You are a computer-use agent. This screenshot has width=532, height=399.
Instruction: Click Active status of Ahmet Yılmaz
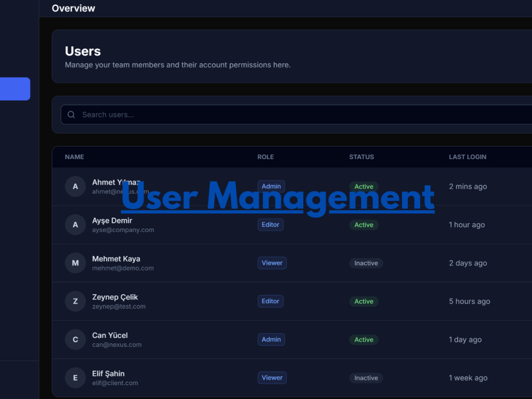[364, 187]
